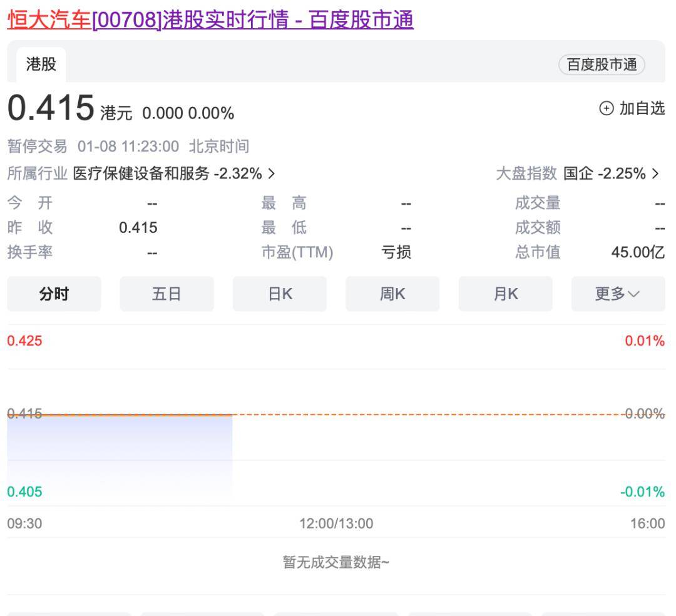Screen dimensions: 676x616
Task: Click the chevron after 国企 -2.25%
Action: click(x=656, y=173)
